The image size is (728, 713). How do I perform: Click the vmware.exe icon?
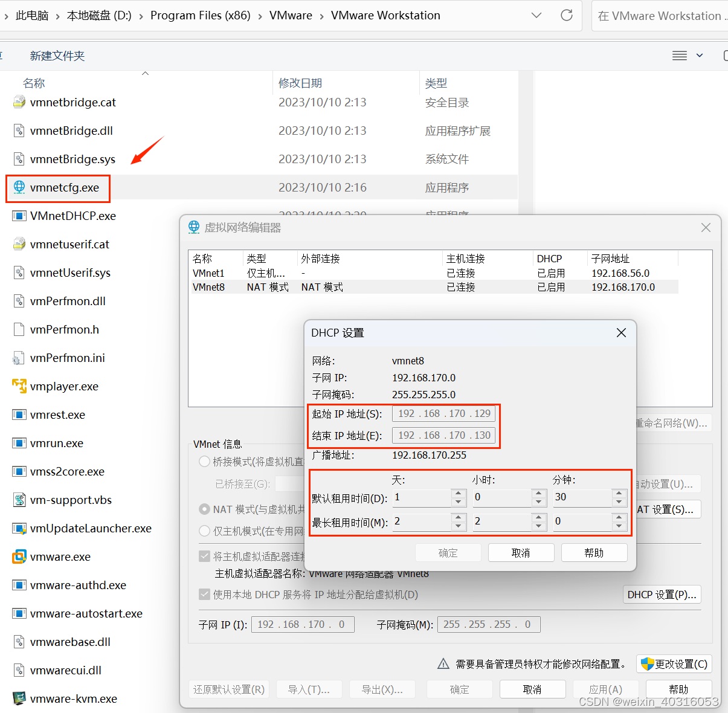click(x=19, y=557)
